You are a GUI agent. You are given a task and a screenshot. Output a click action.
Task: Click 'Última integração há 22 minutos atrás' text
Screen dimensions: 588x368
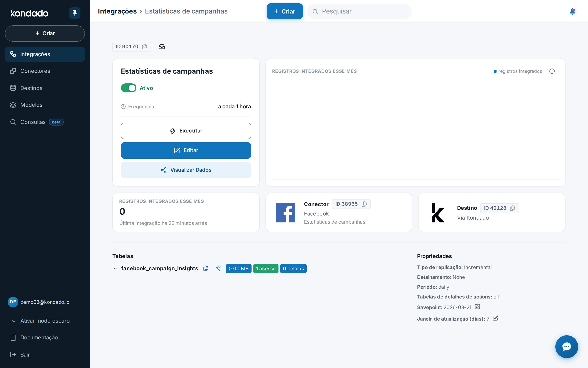point(163,223)
